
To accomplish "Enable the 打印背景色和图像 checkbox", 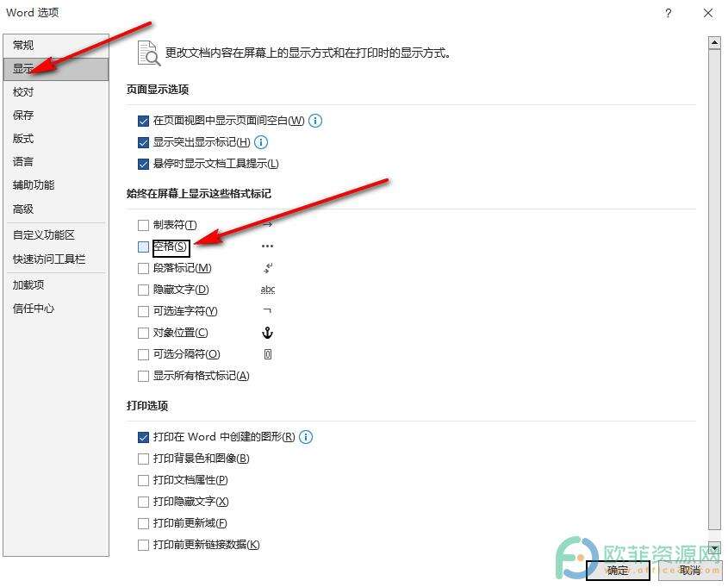I will coord(144,459).
